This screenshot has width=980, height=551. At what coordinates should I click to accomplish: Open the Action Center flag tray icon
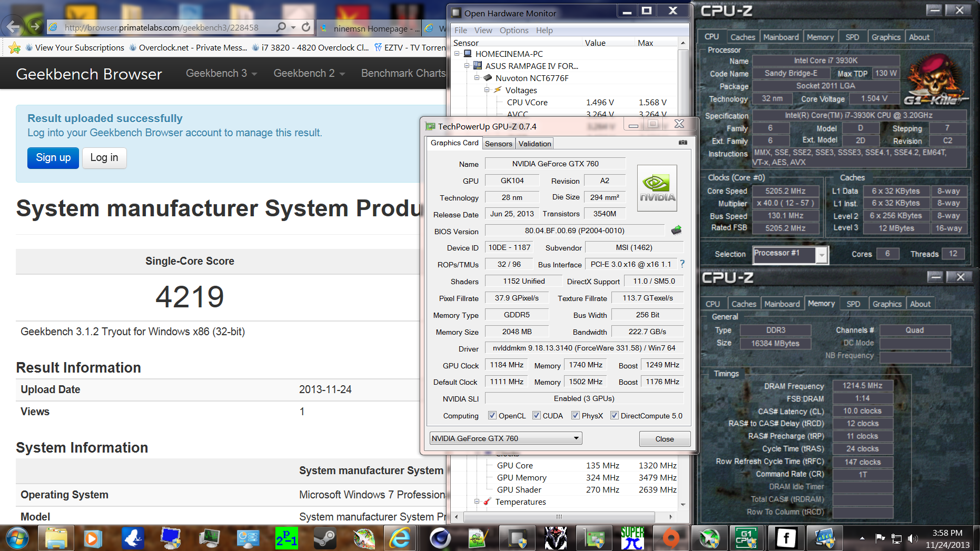pos(880,538)
